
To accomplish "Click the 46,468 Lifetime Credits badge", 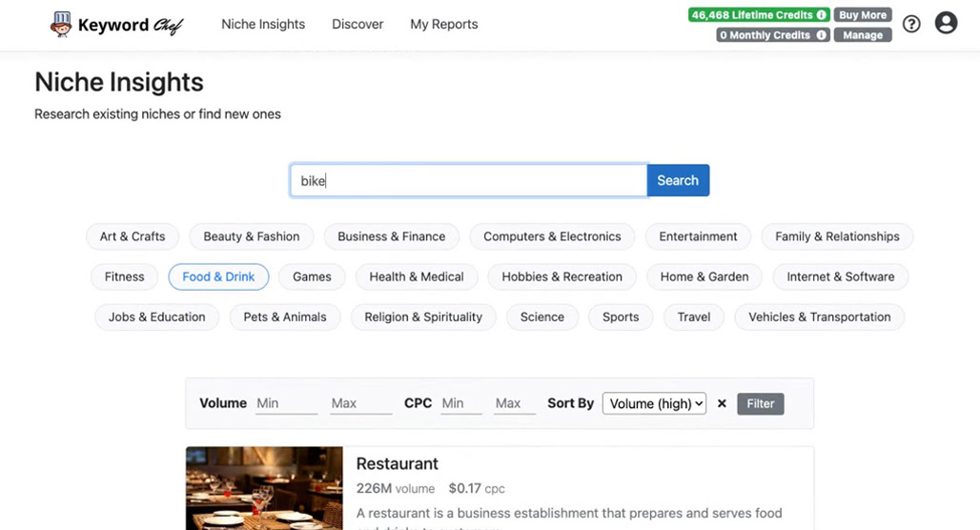I will click(759, 15).
